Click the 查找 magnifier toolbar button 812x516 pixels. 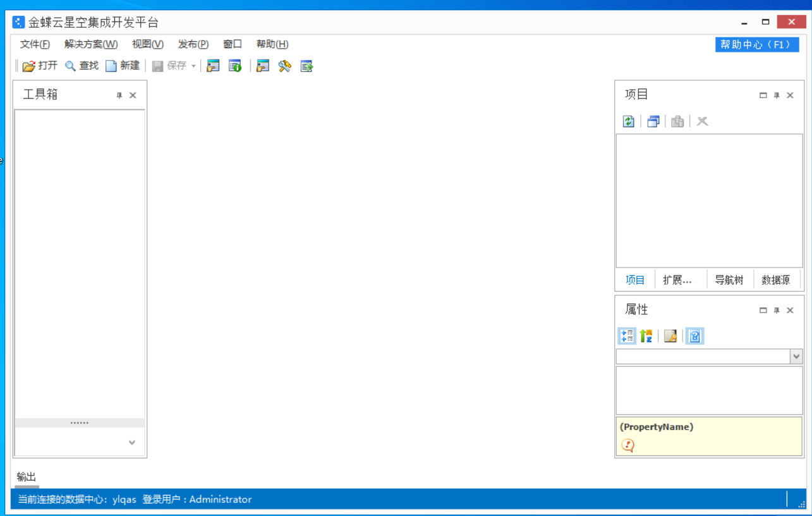[x=82, y=66]
